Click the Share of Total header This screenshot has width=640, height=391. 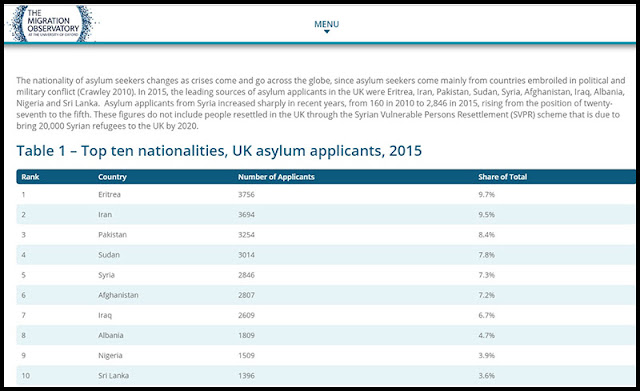pyautogui.click(x=502, y=177)
